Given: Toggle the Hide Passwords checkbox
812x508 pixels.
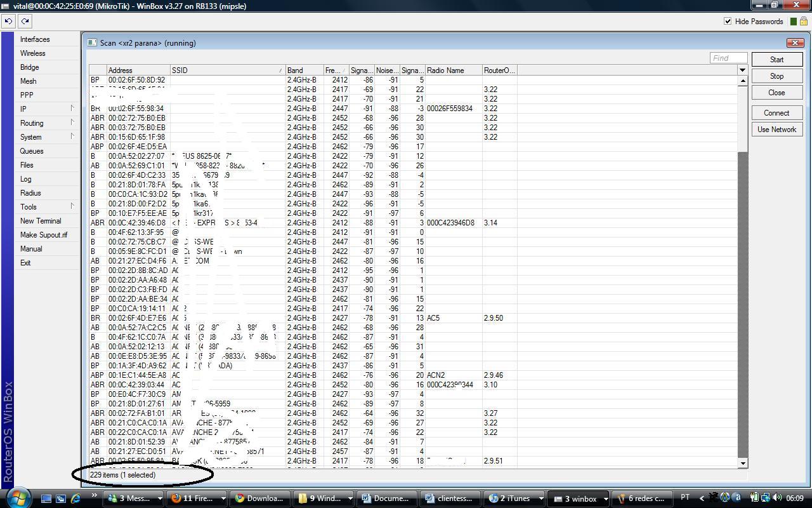Looking at the screenshot, I should click(x=728, y=21).
